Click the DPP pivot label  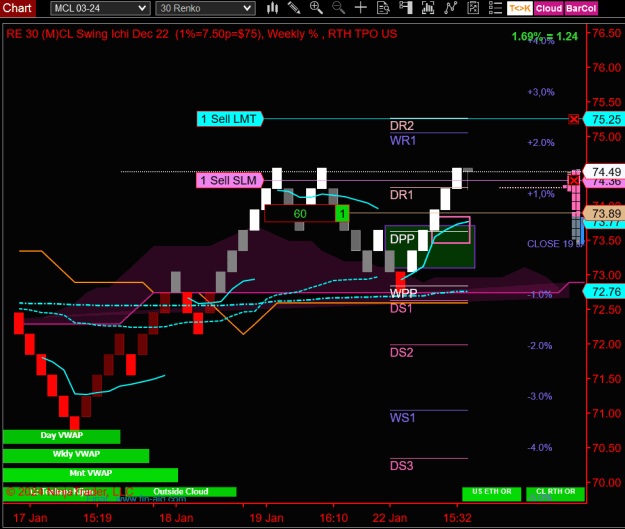[x=403, y=239]
